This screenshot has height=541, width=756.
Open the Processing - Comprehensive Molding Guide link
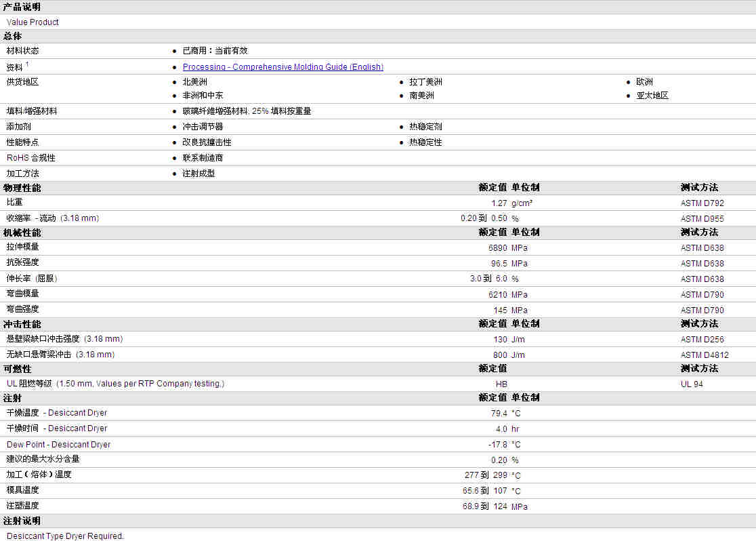point(283,67)
